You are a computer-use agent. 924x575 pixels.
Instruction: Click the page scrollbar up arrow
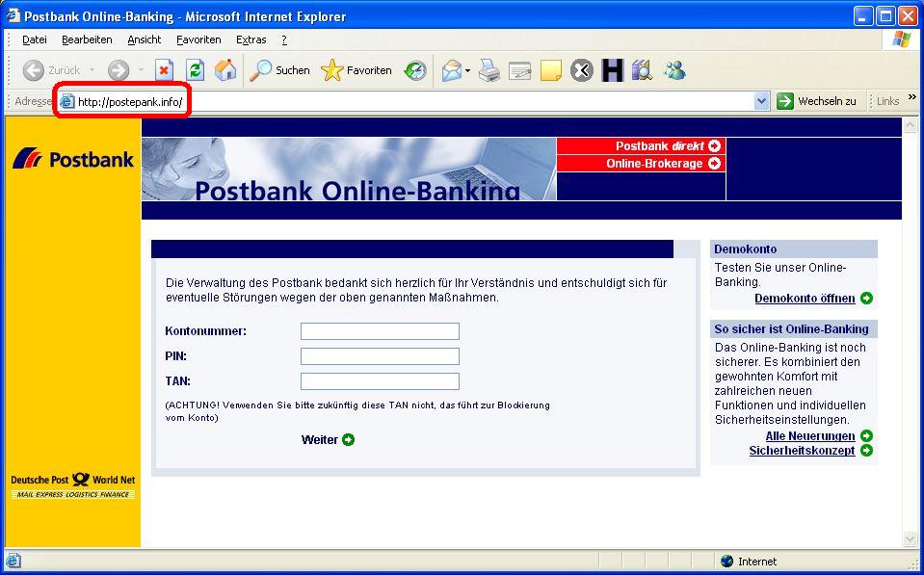(910, 125)
